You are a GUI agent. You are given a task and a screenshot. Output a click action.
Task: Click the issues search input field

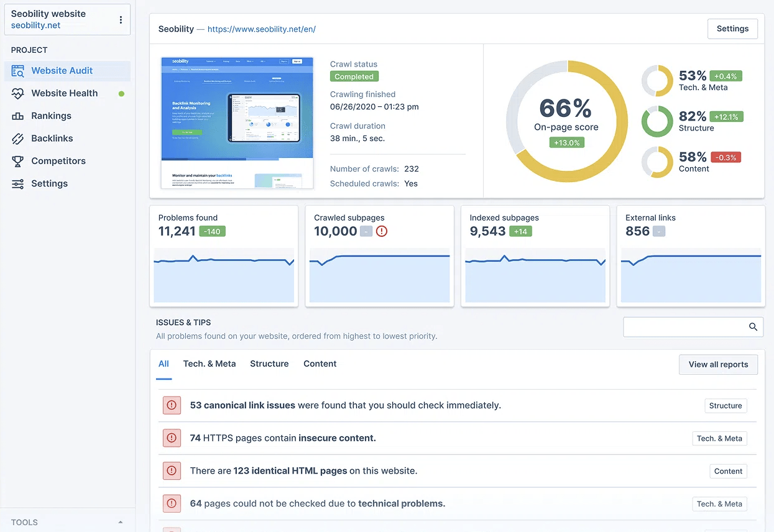click(684, 327)
